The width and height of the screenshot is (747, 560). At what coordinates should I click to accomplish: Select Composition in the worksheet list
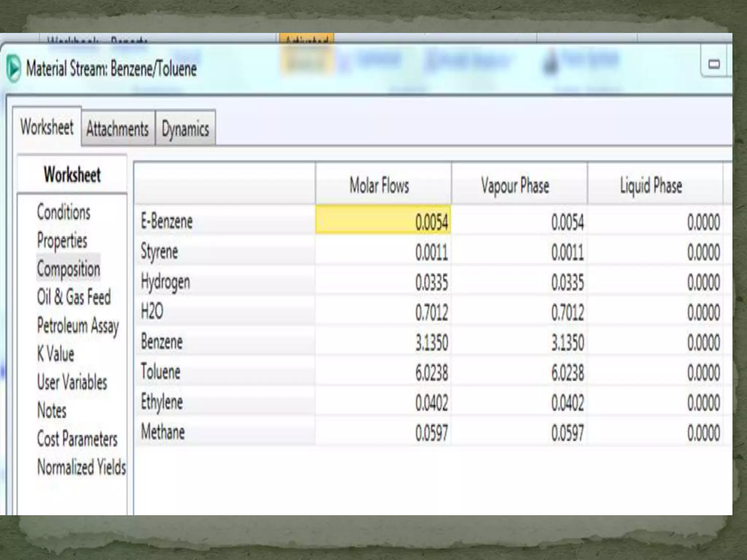(68, 269)
